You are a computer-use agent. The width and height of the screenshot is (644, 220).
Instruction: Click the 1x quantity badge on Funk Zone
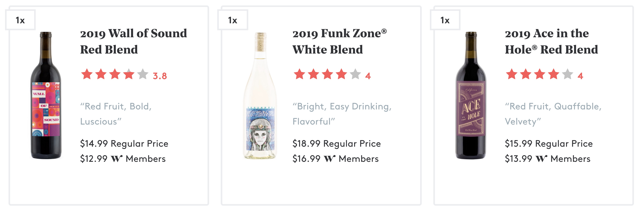tap(233, 20)
